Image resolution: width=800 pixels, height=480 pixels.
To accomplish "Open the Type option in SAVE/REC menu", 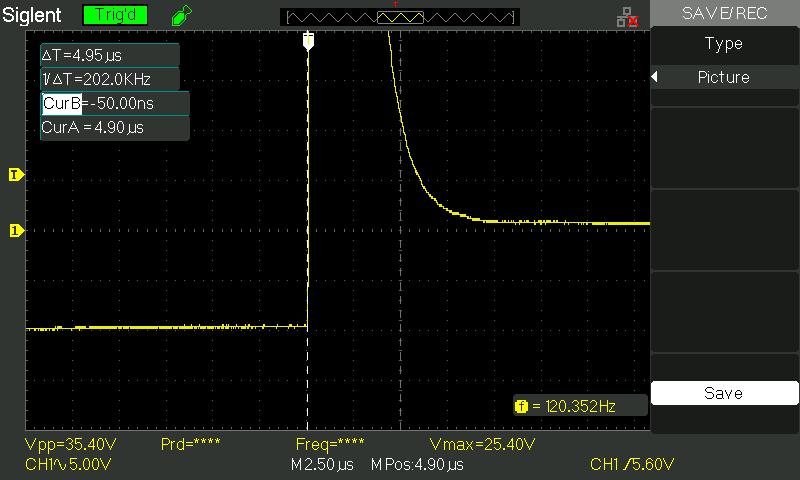I will pos(724,44).
